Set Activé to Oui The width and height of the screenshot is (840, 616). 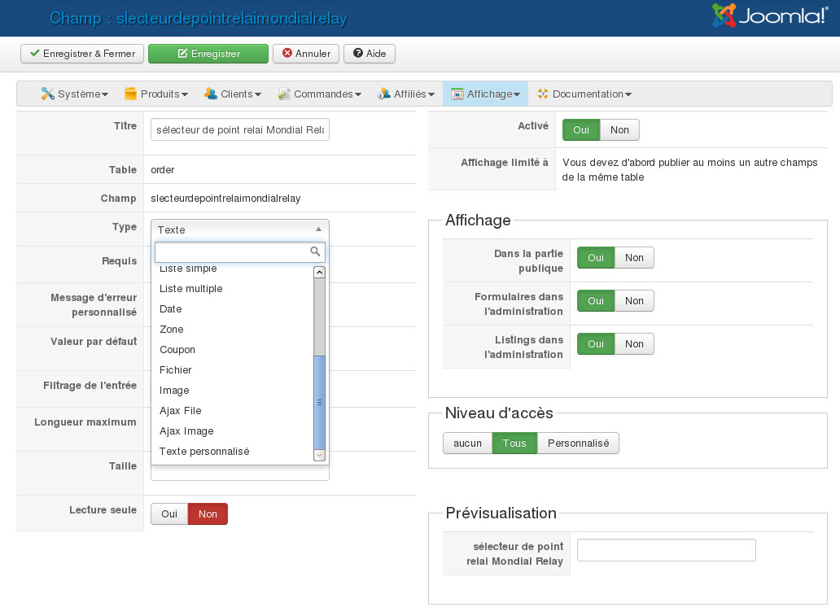coord(580,129)
